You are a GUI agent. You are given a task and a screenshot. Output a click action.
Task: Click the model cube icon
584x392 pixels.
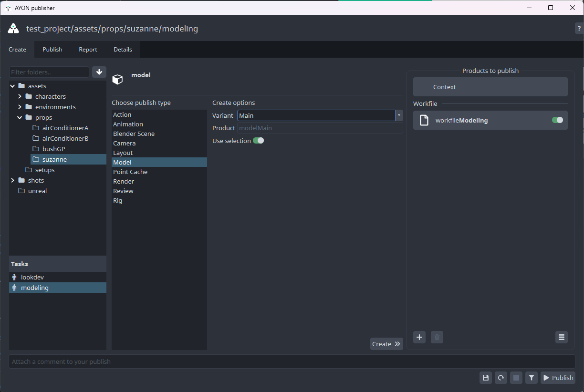117,79
